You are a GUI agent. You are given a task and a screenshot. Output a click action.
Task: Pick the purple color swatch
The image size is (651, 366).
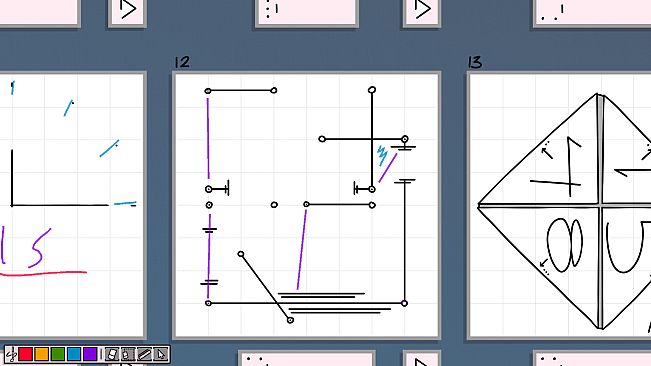pos(90,354)
